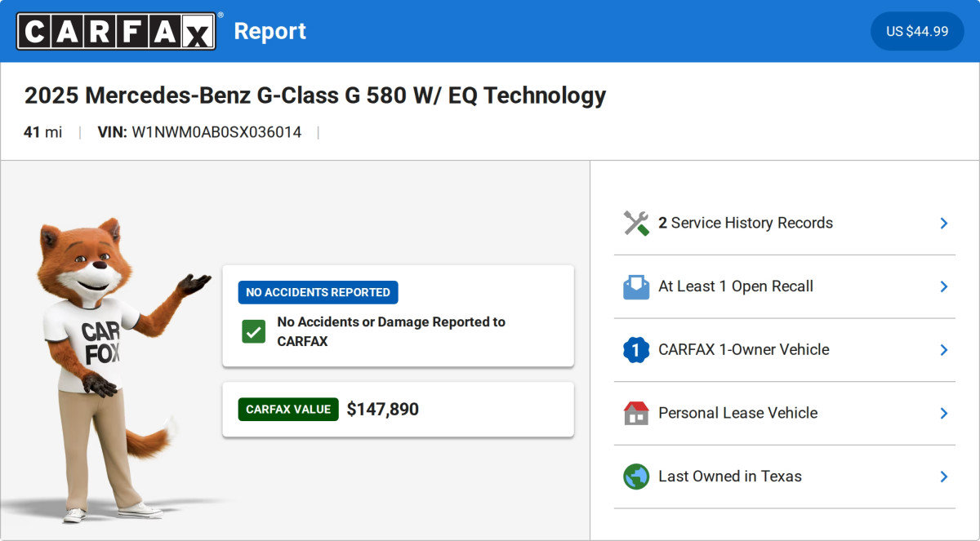The height and width of the screenshot is (541, 980).
Task: Click the wrench and screwdriver service icon
Action: (x=636, y=223)
